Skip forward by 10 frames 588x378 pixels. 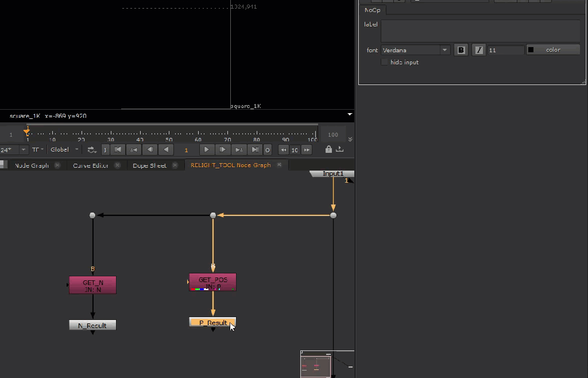coord(307,150)
